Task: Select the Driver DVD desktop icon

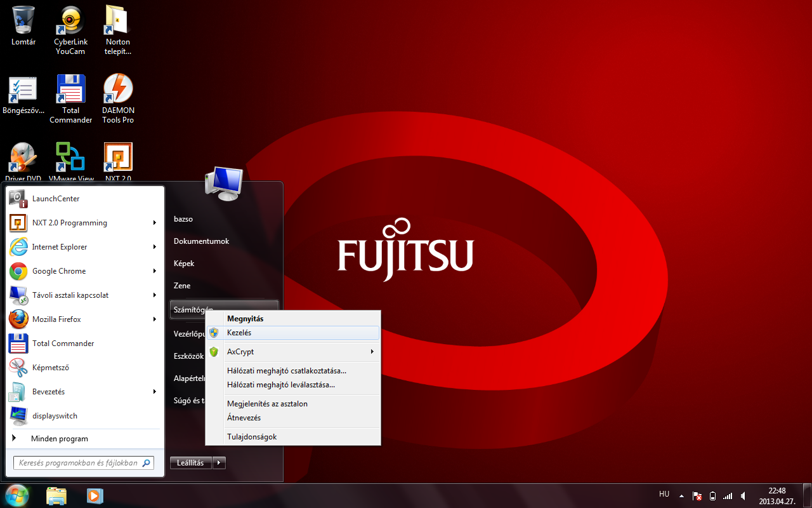Action: coord(23,163)
